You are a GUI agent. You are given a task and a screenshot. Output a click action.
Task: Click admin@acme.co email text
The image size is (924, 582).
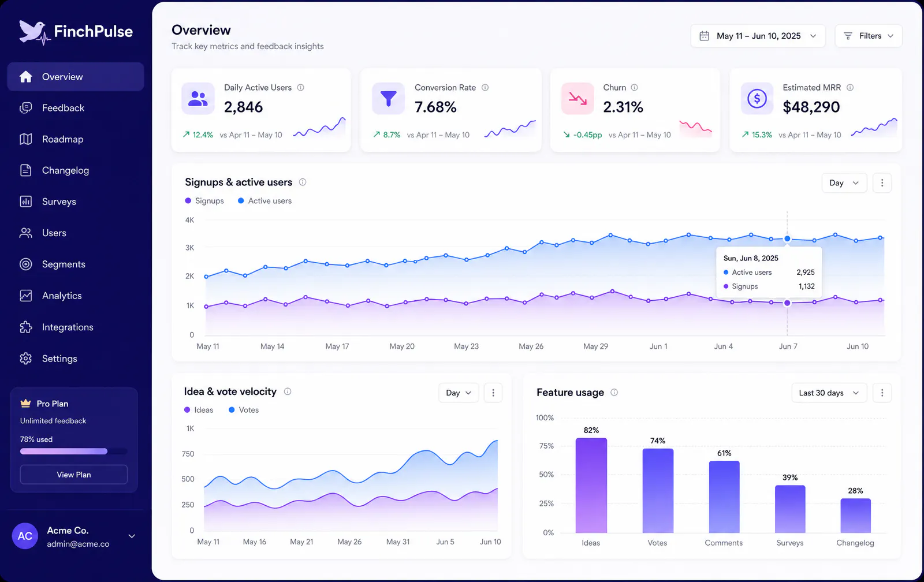(78, 544)
